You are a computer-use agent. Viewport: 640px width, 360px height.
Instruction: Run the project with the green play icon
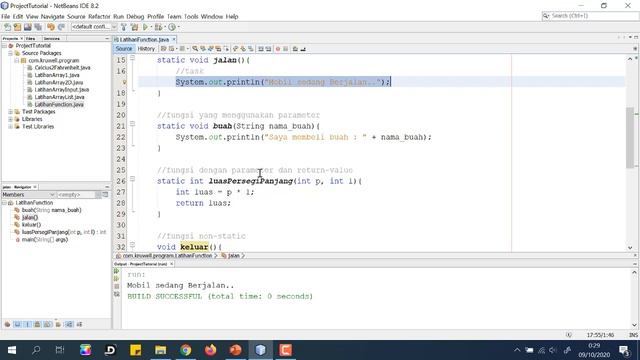[x=145, y=27]
